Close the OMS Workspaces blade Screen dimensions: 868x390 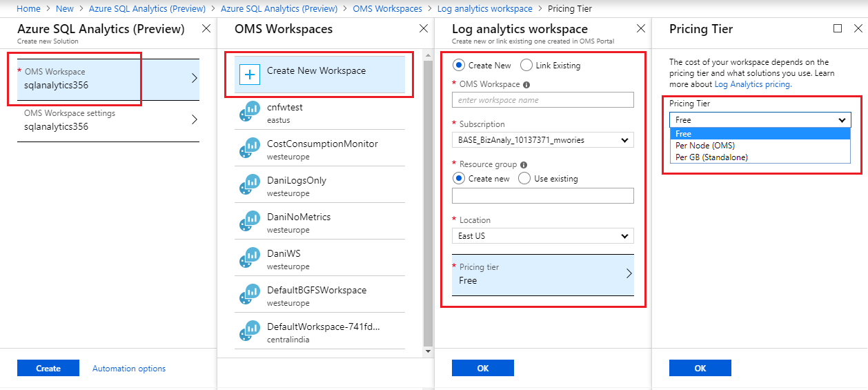424,28
